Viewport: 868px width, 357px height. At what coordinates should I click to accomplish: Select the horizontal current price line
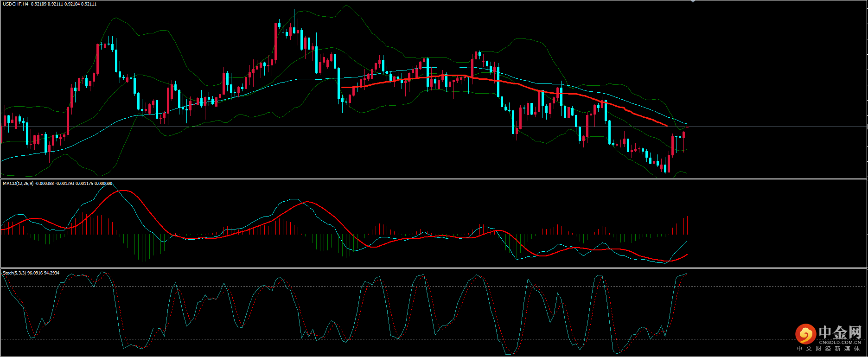(x=417, y=127)
